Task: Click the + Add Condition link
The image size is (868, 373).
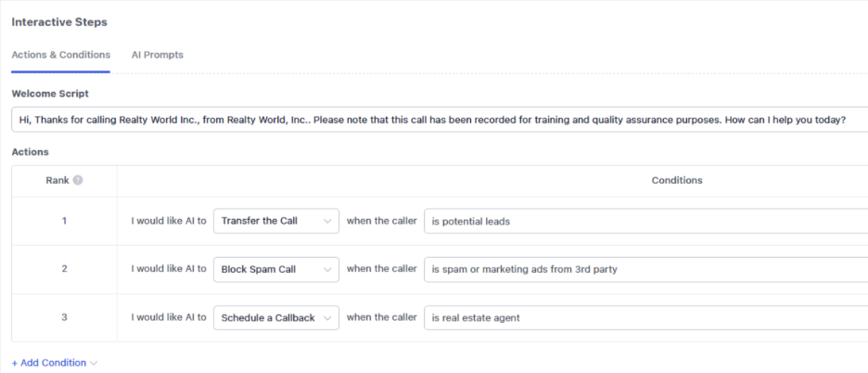Action: click(x=49, y=363)
